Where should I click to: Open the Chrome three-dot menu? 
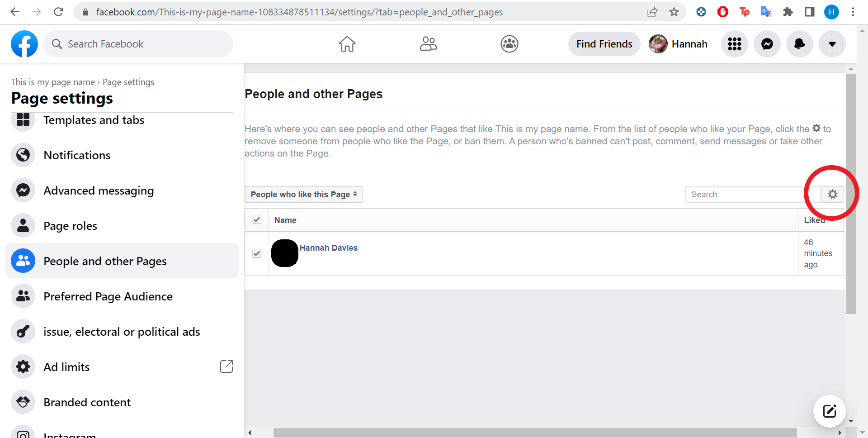[x=853, y=12]
